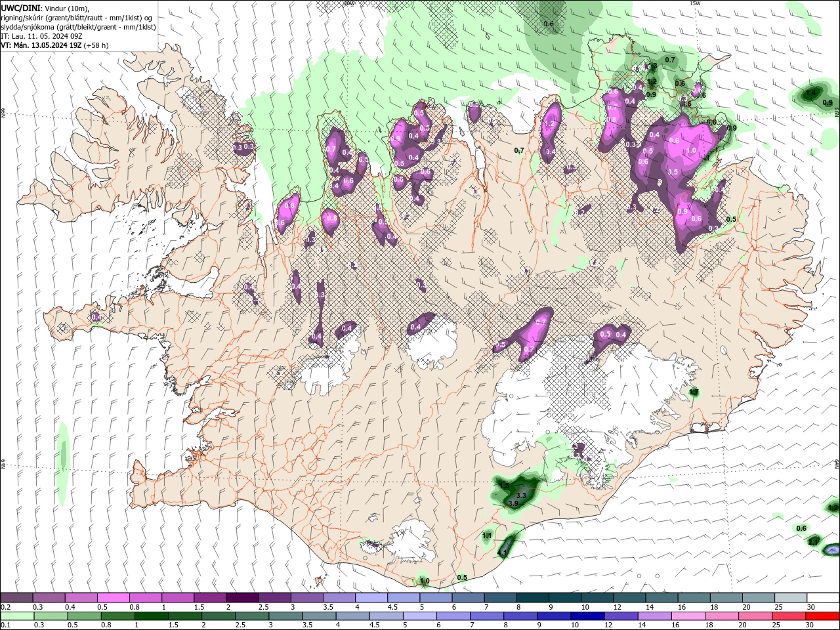Click the '1.7' rain value near southeast glacier
Image resolution: width=840 pixels, height=630 pixels.
pos(694,392)
